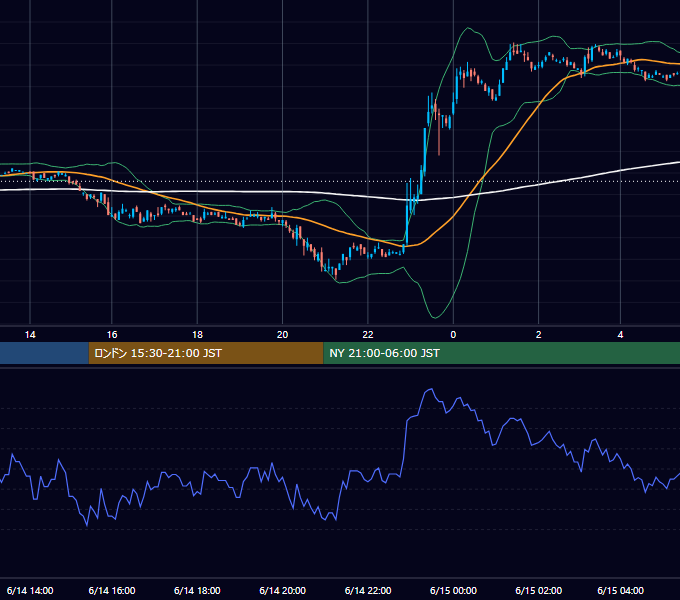Image resolution: width=680 pixels, height=600 pixels.
Task: Click the time axis label 20
Action: (x=282, y=335)
